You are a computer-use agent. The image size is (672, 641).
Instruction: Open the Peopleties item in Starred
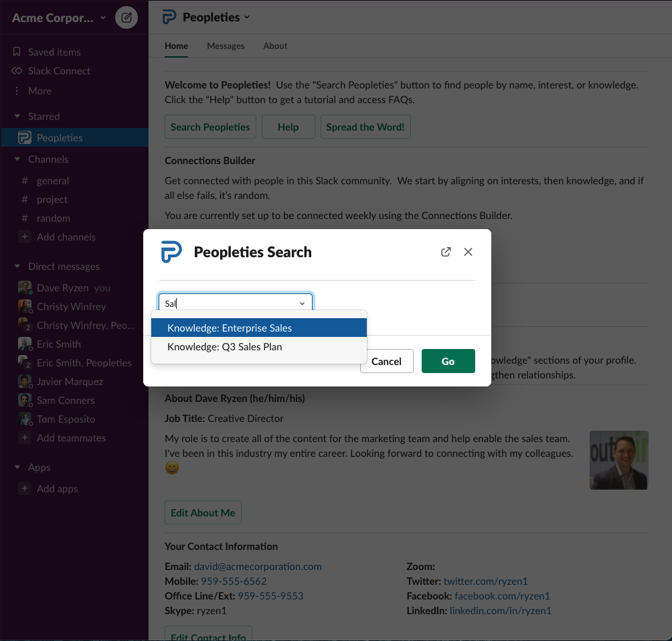click(x=74, y=137)
